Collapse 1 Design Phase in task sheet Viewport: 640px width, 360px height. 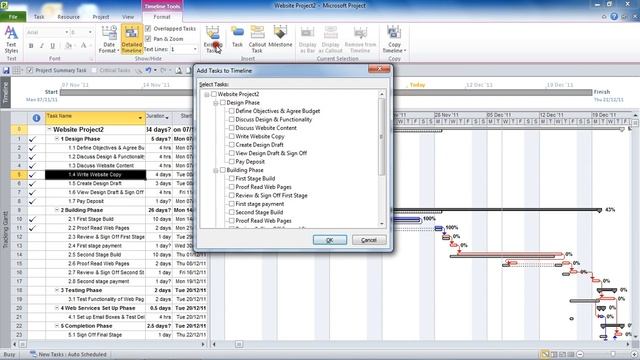57,139
